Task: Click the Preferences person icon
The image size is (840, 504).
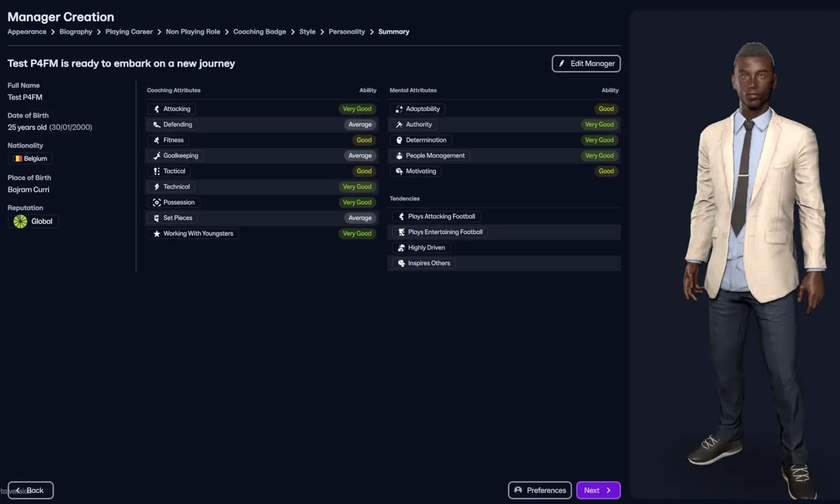Action: [x=518, y=491]
